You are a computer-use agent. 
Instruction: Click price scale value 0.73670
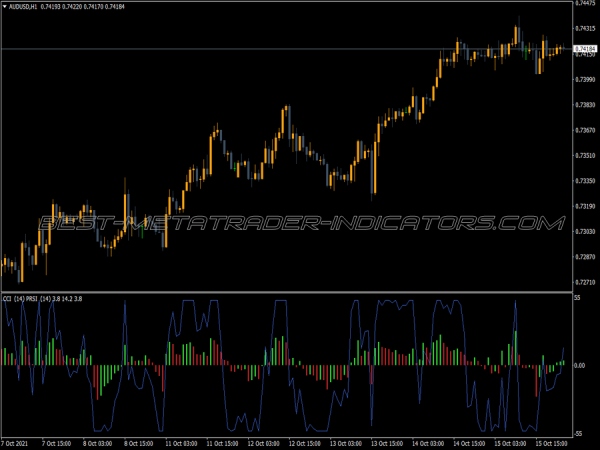pyautogui.click(x=585, y=130)
